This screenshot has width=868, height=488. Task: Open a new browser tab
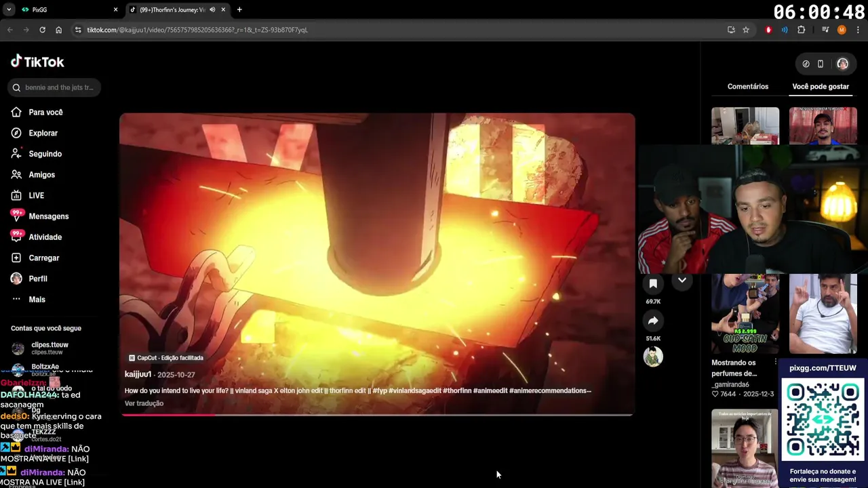239,9
